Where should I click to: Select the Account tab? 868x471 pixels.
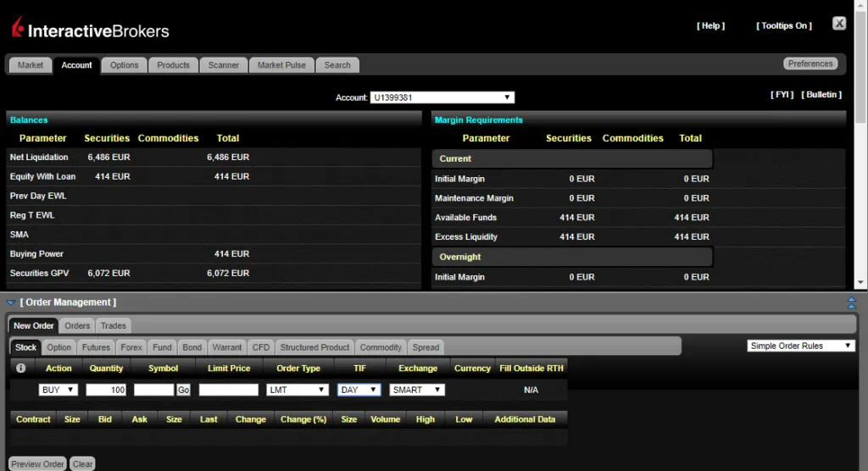coord(76,65)
